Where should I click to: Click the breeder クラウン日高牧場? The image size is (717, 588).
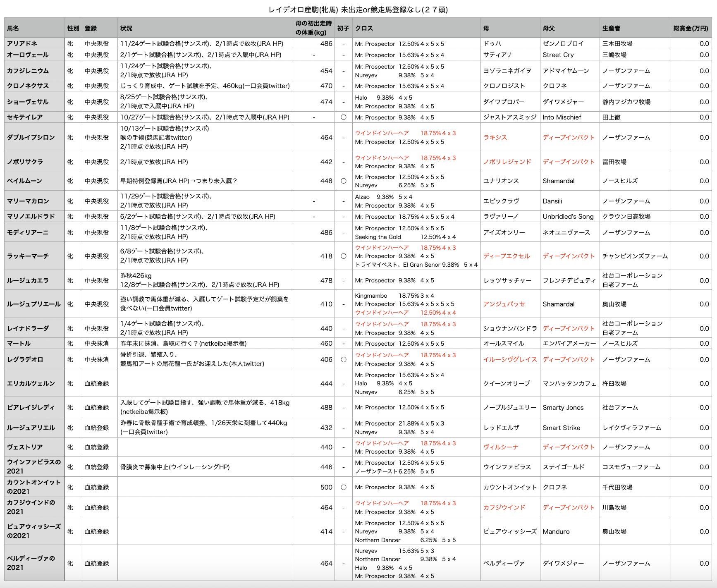(626, 216)
